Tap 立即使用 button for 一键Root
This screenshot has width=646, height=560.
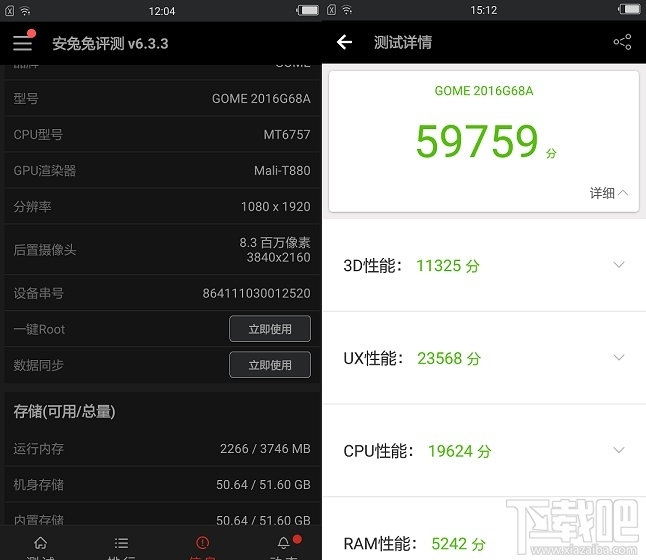click(270, 329)
